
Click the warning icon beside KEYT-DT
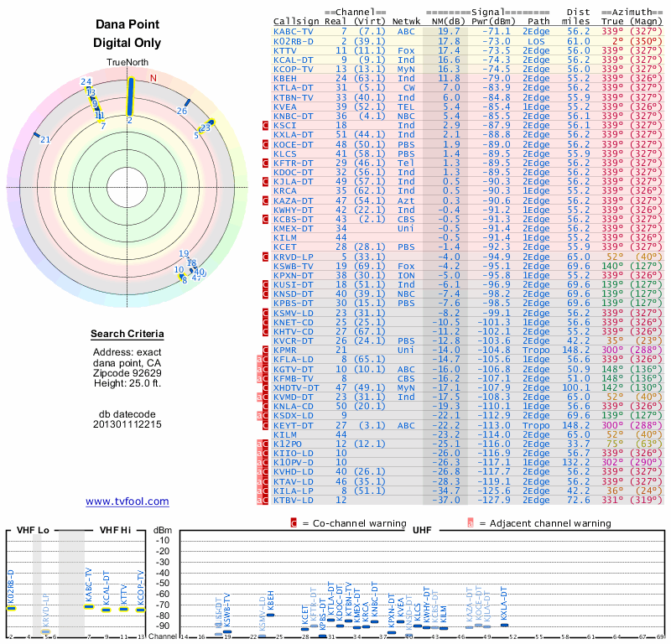265,425
